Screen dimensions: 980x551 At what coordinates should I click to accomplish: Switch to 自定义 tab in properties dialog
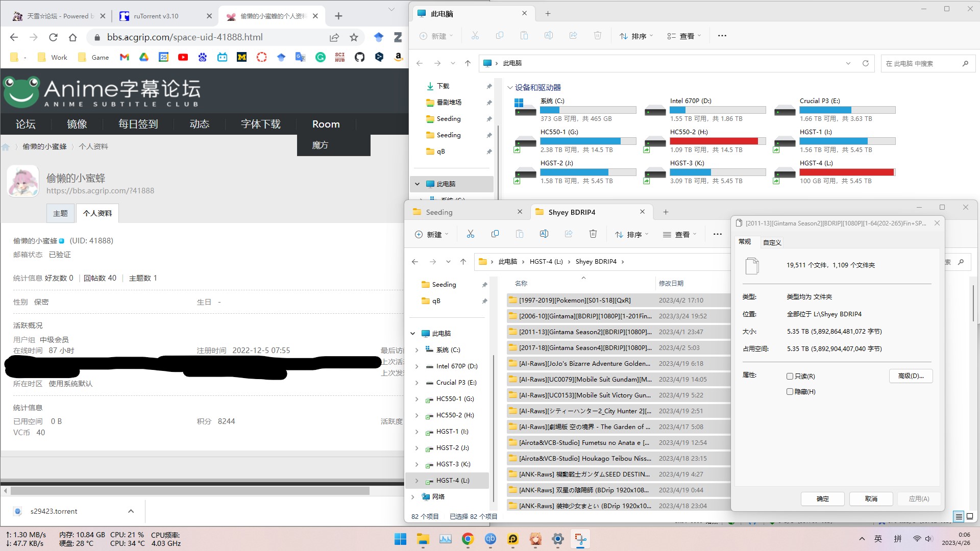point(772,242)
